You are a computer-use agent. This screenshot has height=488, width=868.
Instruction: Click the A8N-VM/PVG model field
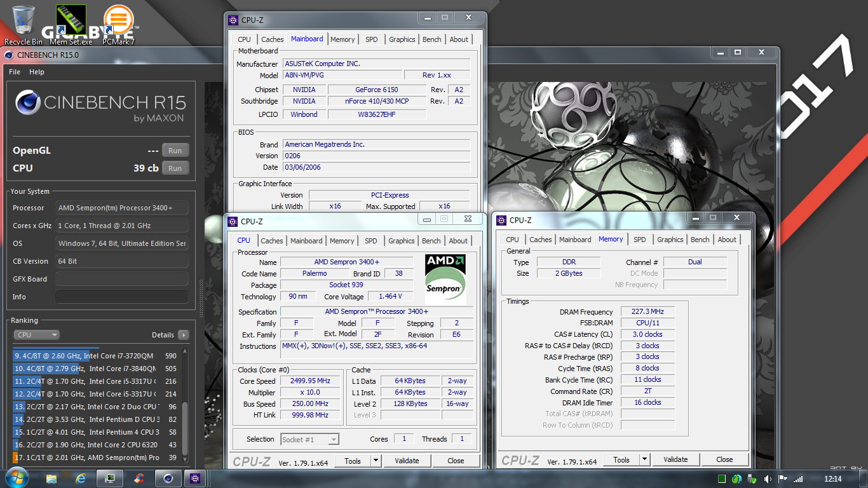click(342, 75)
